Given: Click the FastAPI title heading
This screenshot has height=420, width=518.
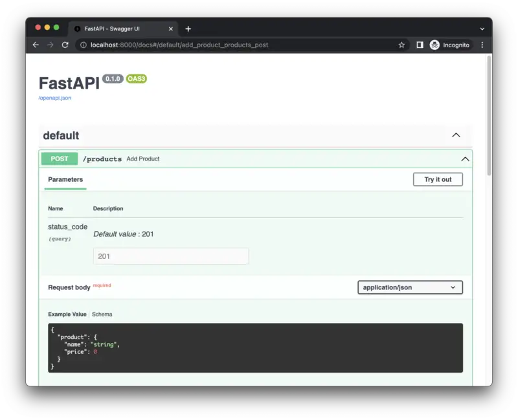Looking at the screenshot, I should 69,83.
